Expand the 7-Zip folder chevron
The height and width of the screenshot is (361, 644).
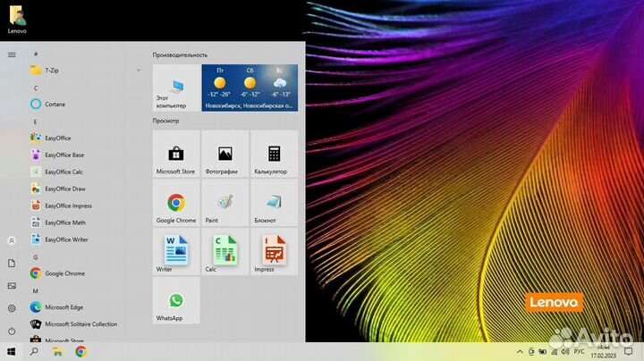(x=139, y=71)
